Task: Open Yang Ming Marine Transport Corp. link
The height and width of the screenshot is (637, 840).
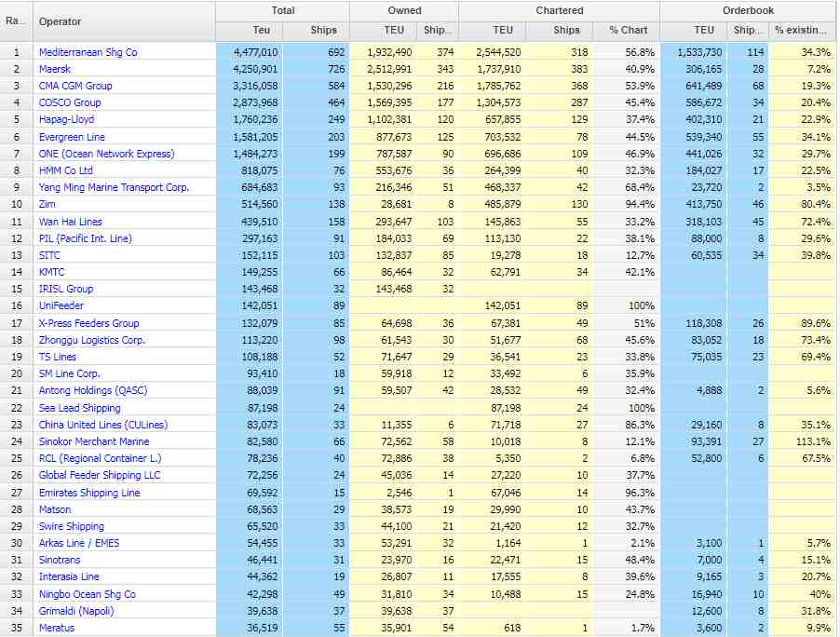Action: (x=114, y=187)
